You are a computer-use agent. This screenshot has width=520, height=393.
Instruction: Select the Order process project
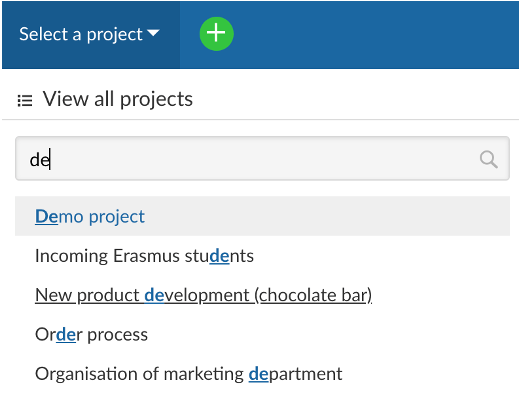tap(91, 334)
